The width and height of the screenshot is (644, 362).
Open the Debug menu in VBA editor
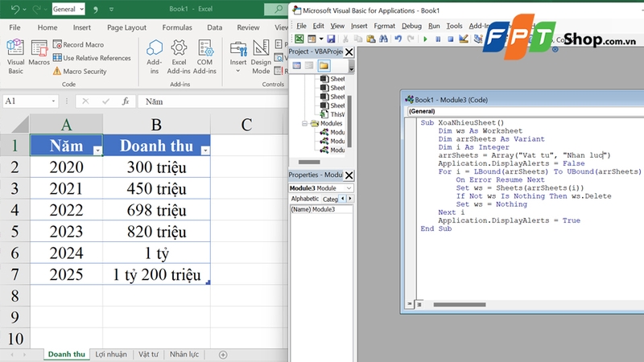click(x=411, y=26)
